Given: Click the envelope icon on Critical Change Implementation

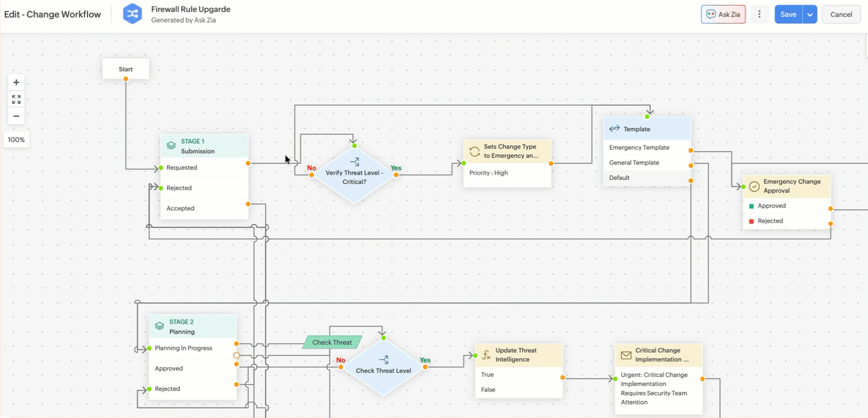Looking at the screenshot, I should pyautogui.click(x=626, y=355).
